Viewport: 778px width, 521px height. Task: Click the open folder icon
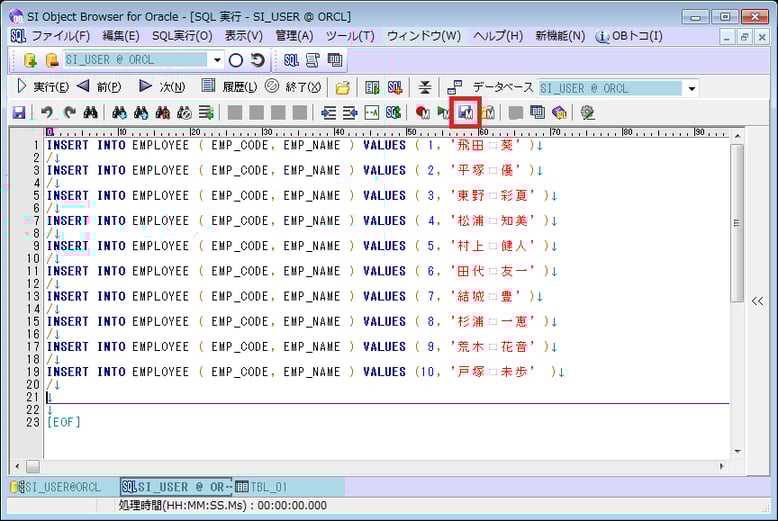[x=343, y=87]
